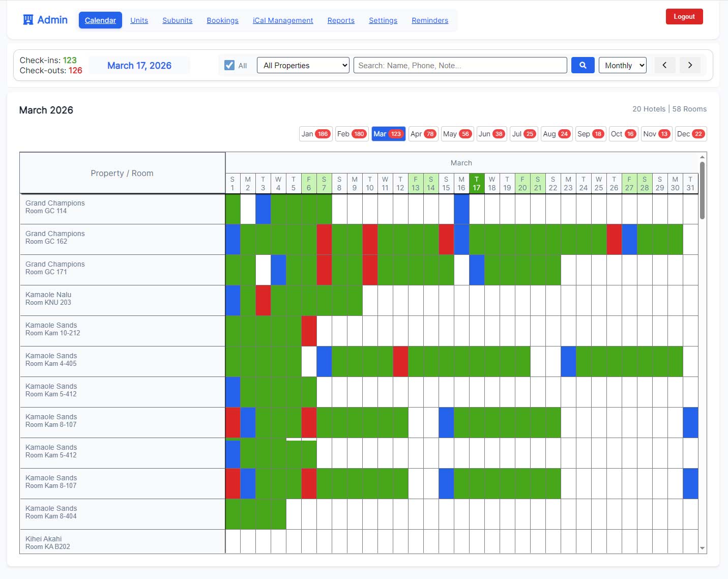Screen dimensions: 728x579
Task: Select the Jul month pill
Action: coord(523,134)
